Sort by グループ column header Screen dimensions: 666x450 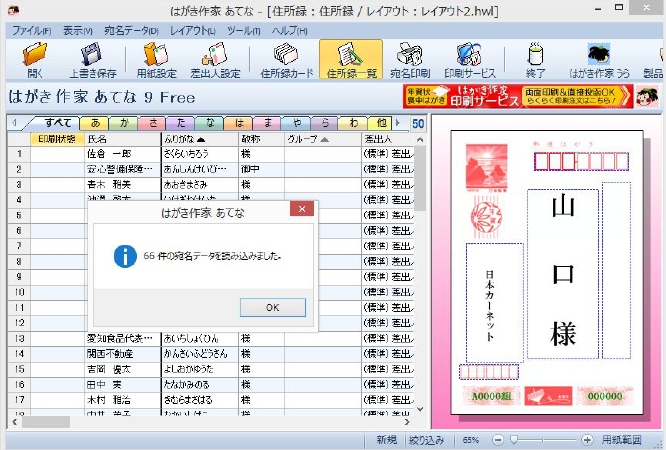point(322,139)
